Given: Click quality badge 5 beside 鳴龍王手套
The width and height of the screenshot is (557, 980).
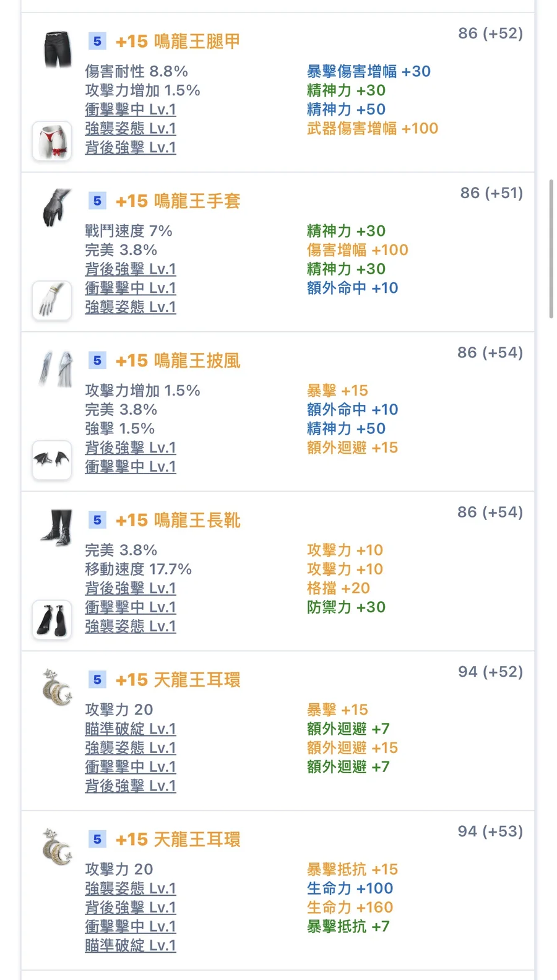Looking at the screenshot, I should [97, 201].
